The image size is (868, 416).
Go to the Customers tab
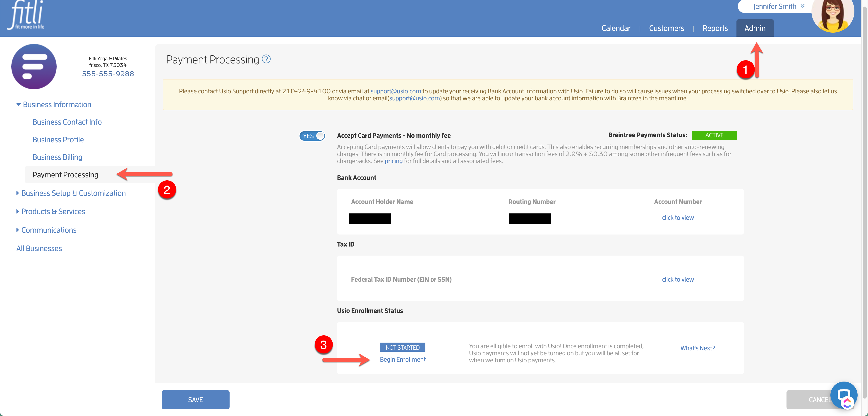pos(666,28)
